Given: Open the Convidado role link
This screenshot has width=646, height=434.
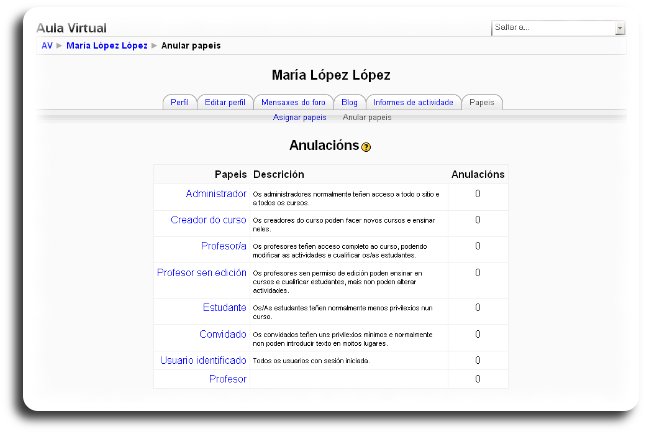Looking at the screenshot, I should pyautogui.click(x=222, y=334).
